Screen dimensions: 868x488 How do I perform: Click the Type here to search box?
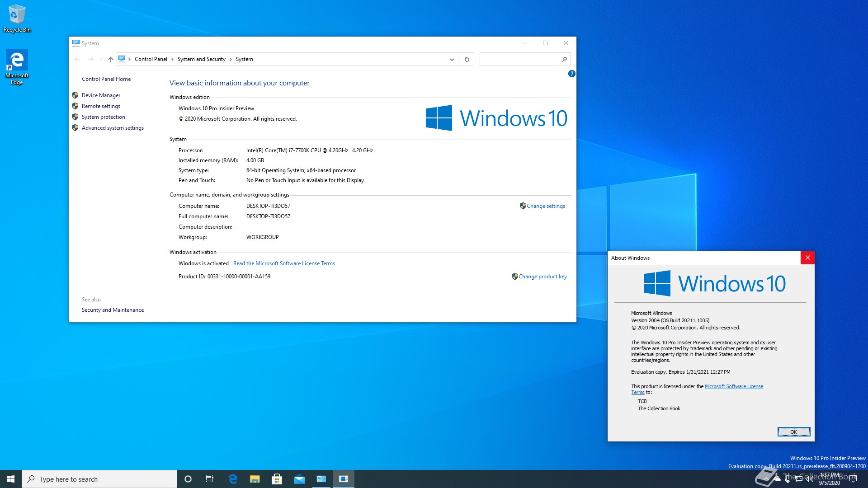(x=99, y=479)
